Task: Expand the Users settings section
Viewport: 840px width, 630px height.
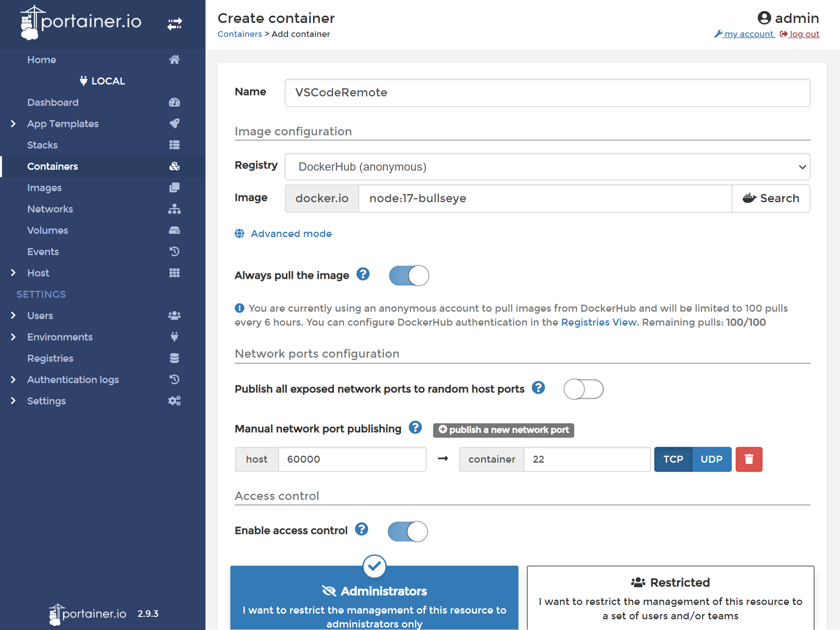Action: click(13, 315)
